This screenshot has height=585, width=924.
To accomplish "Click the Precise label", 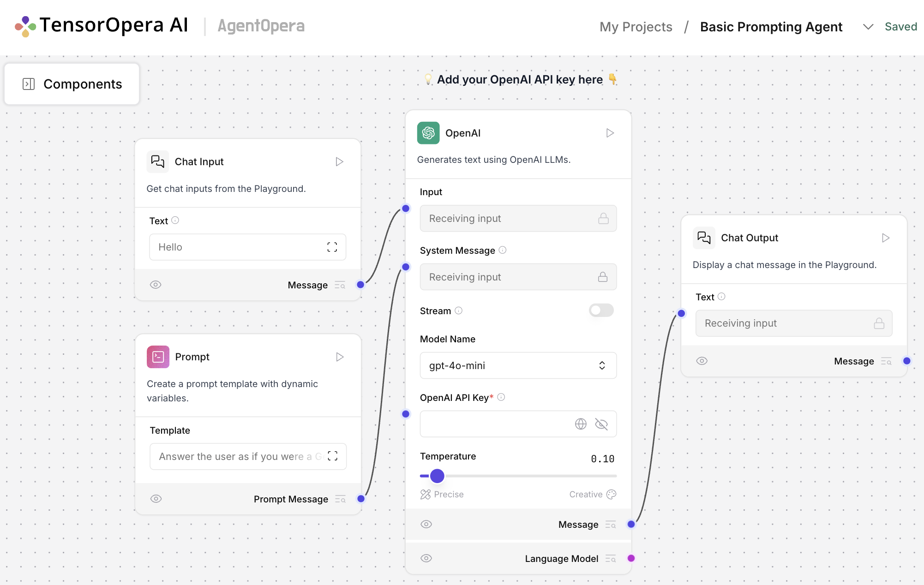I will 449,494.
